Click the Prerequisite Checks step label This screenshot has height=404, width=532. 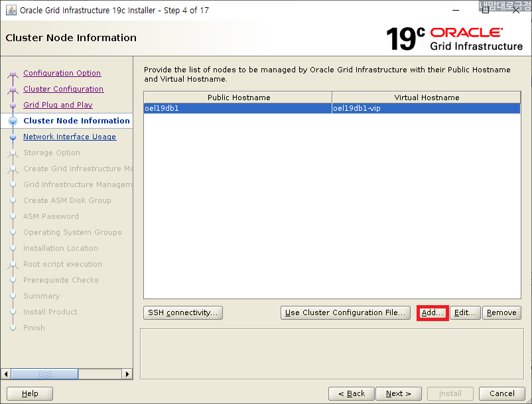click(x=61, y=280)
